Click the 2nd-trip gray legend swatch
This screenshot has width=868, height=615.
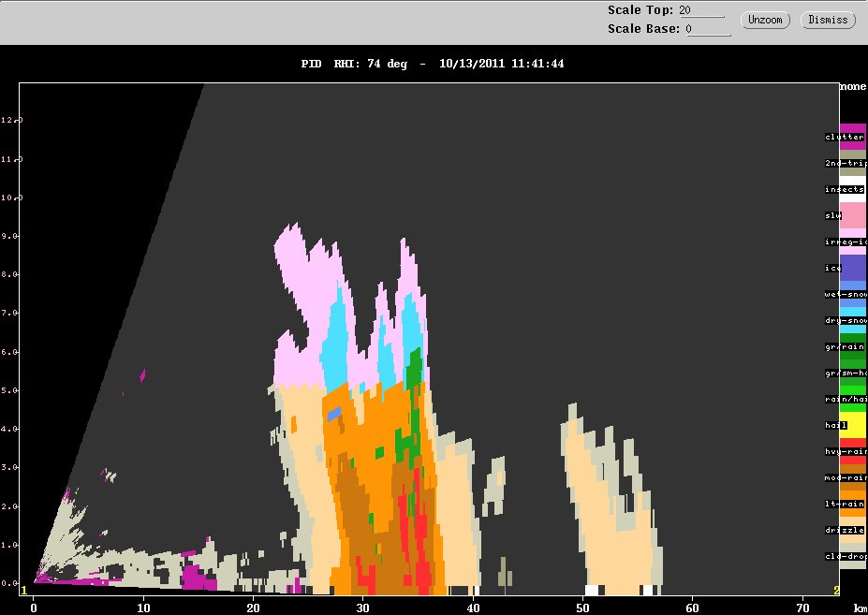(853, 163)
